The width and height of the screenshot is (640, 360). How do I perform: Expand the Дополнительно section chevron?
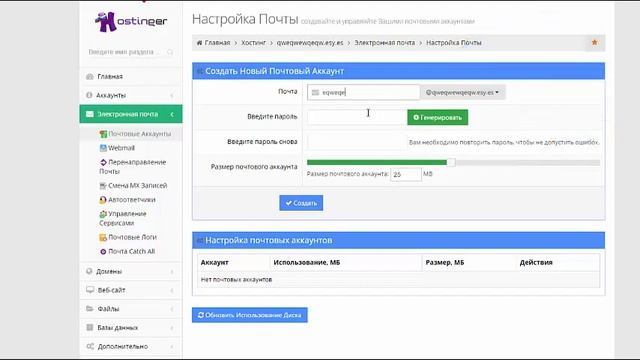click(172, 347)
